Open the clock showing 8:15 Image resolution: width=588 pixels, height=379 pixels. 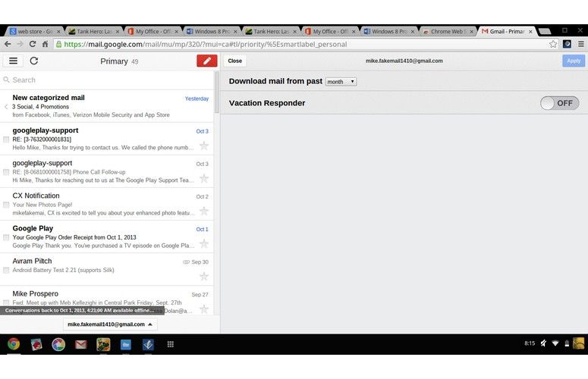tap(530, 343)
